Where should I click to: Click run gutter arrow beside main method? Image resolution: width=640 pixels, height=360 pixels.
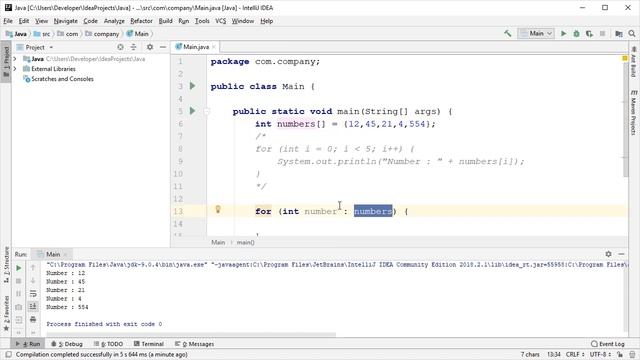(x=193, y=111)
